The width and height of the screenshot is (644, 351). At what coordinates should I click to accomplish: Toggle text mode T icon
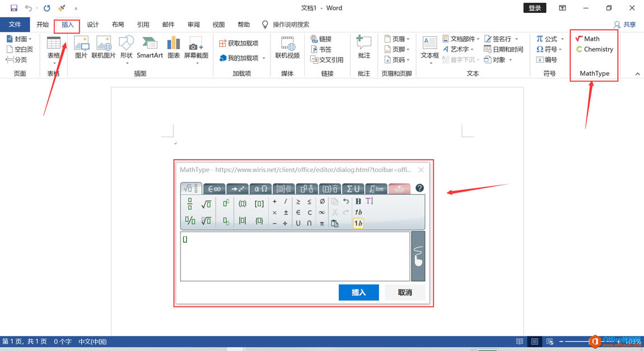369,201
